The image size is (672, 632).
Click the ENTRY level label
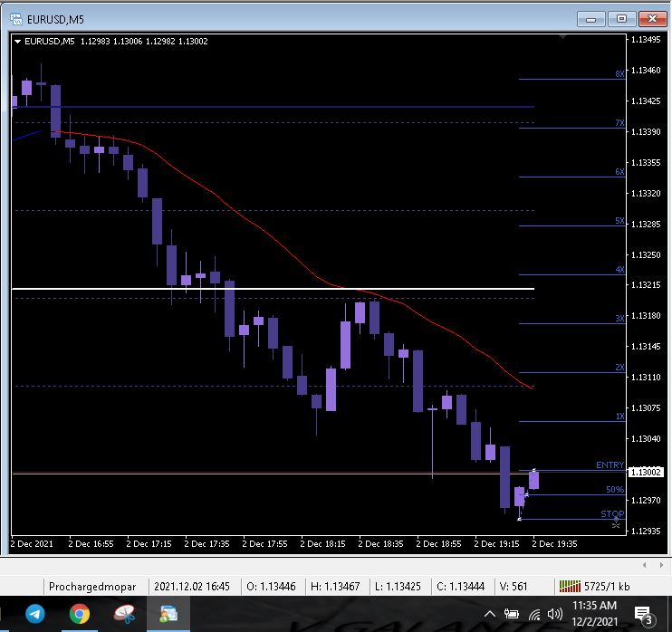pos(610,464)
